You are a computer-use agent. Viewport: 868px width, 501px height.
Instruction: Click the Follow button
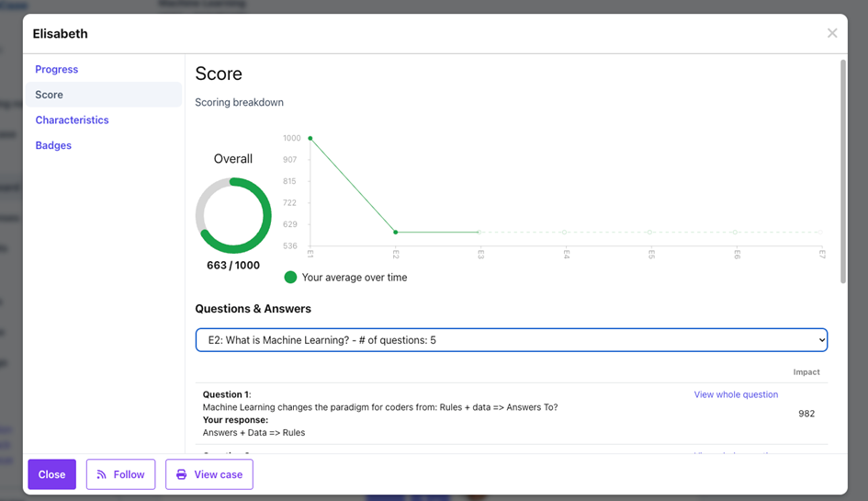tap(121, 474)
